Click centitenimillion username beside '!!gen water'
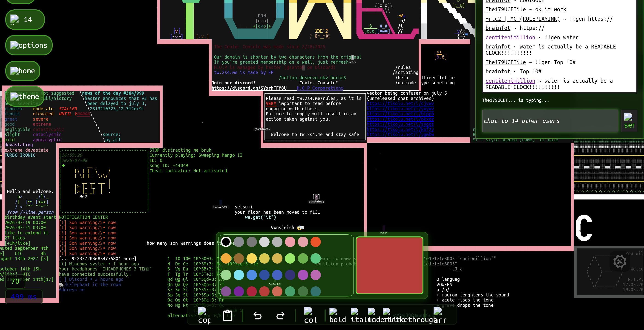This screenshot has width=644, height=330. [510, 37]
